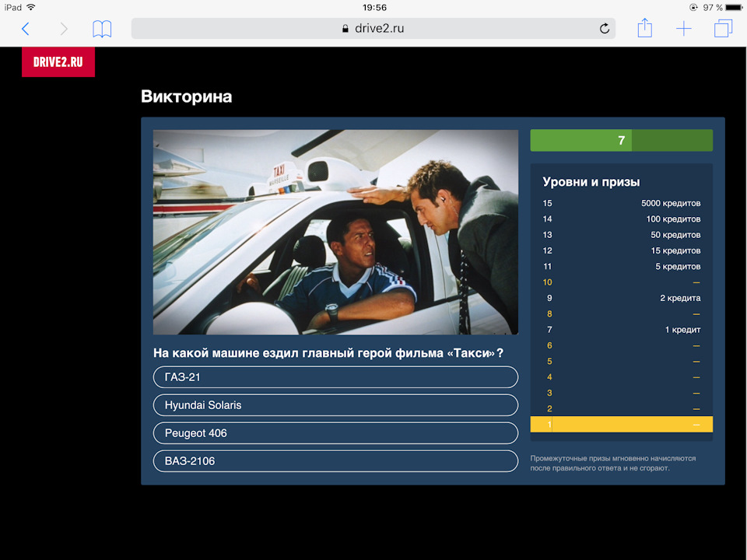Tap the 5000 кредитов prize row
The width and height of the screenshot is (747, 560).
pyautogui.click(x=621, y=203)
